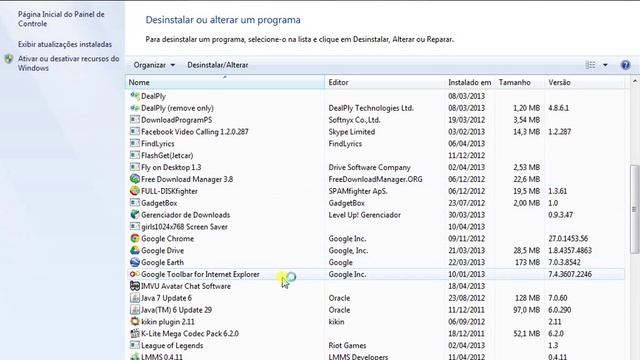Click the Gerenciador de Downloads icon
Screen dimensions: 640x360
tap(135, 214)
